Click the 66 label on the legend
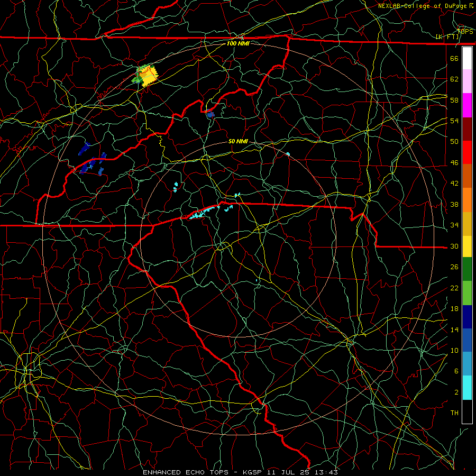This screenshot has height=476, width=476. 454,58
